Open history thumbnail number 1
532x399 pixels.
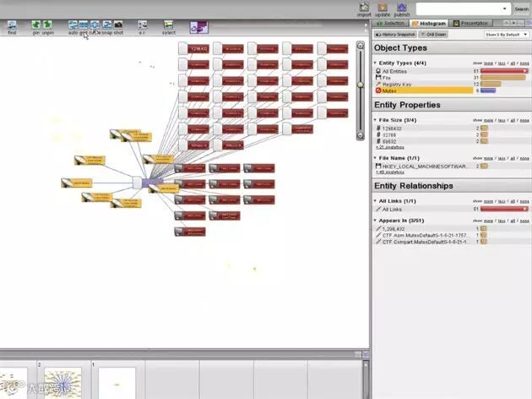tap(117, 383)
